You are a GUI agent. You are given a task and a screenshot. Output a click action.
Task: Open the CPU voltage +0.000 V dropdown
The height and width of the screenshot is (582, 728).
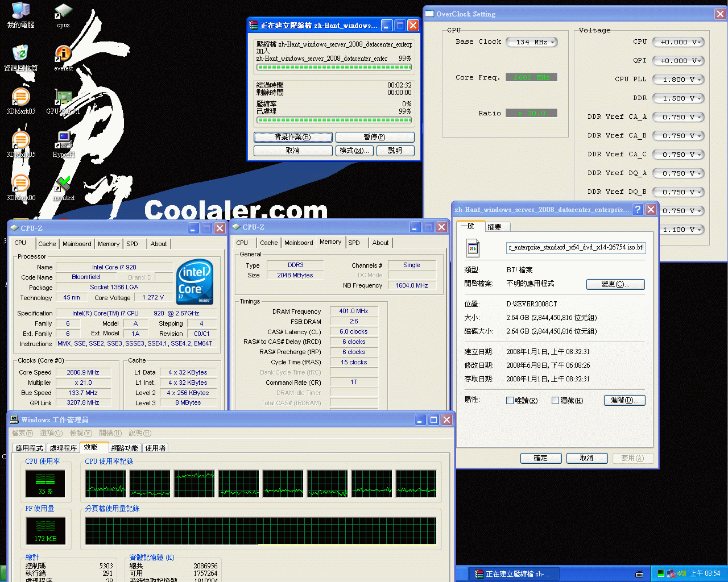pyautogui.click(x=679, y=42)
